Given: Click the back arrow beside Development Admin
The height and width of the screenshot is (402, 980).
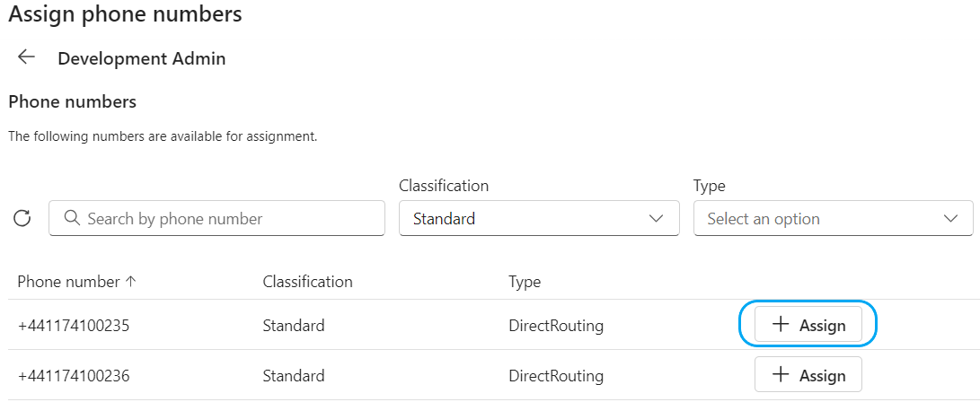Looking at the screenshot, I should (26, 57).
